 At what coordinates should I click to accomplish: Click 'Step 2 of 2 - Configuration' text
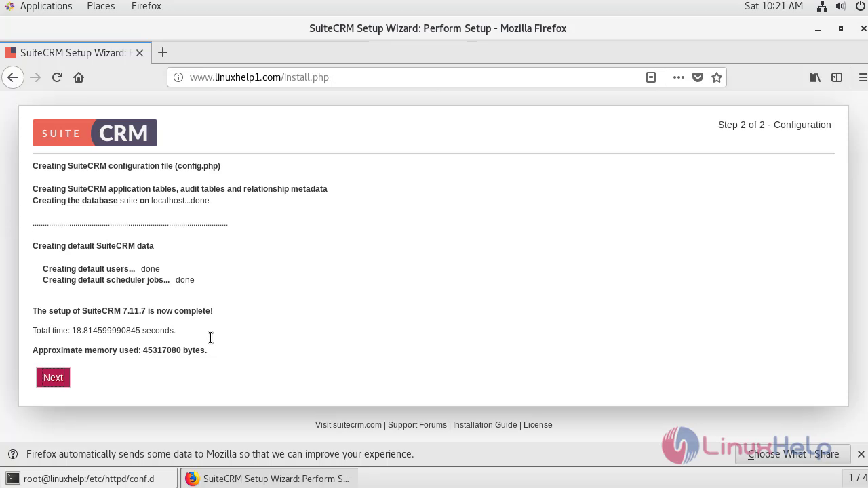[774, 125]
